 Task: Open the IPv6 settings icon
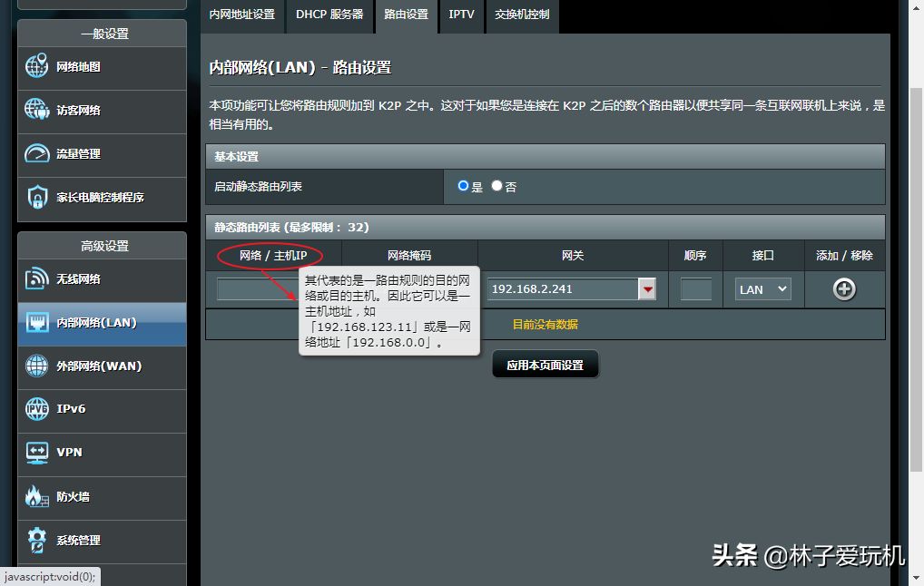pos(37,409)
